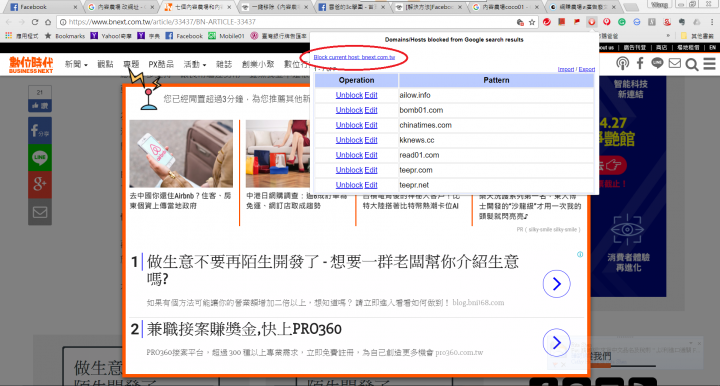
Task: Open the shopping bags article thumbnail
Action: pos(278,154)
